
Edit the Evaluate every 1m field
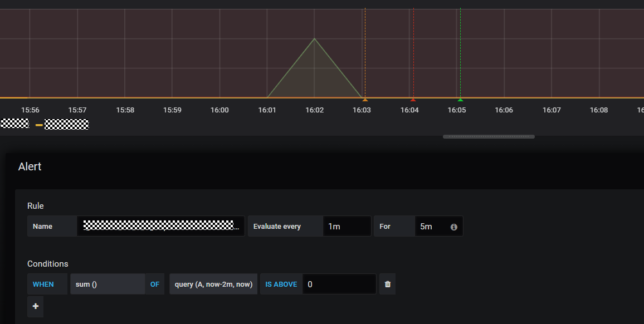tap(347, 226)
